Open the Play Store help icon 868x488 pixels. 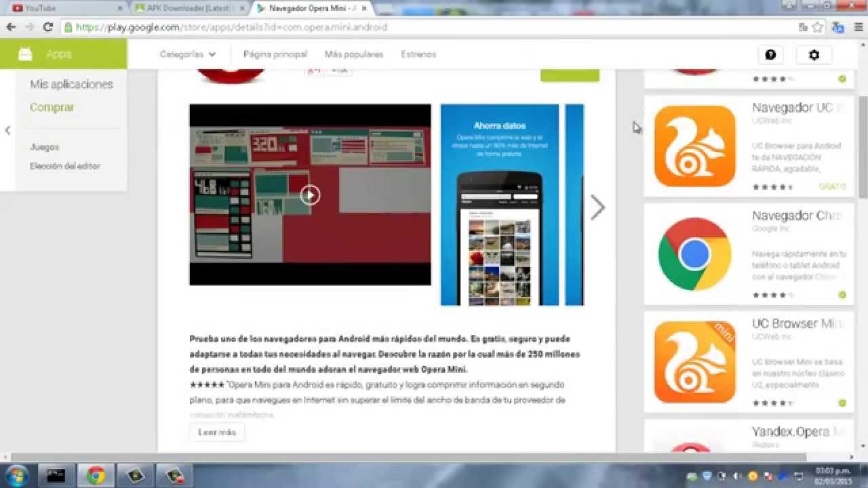[x=770, y=55]
